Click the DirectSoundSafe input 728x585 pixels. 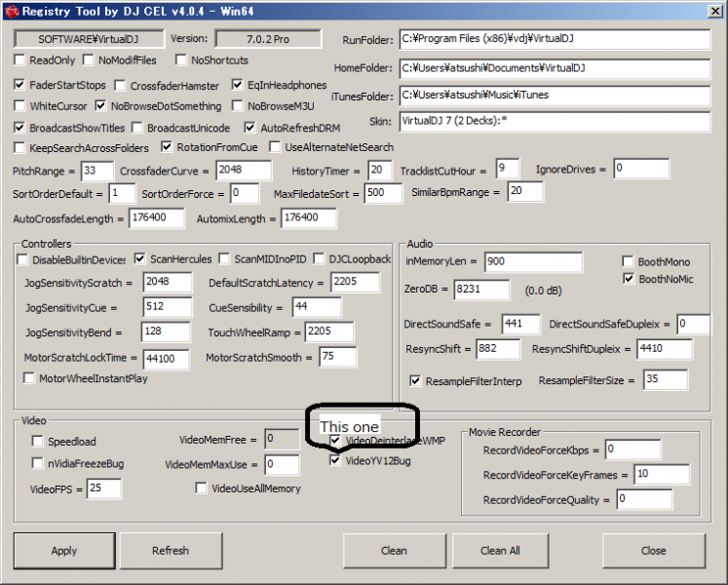(521, 324)
